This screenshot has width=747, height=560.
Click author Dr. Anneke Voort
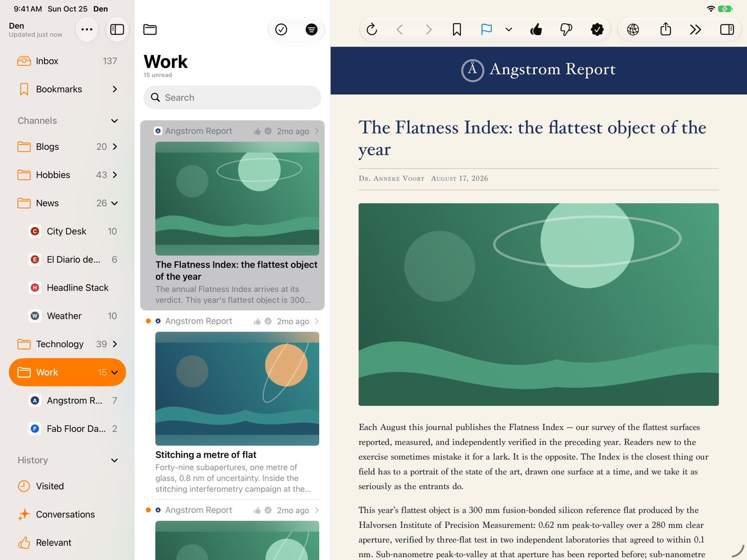[x=391, y=179]
